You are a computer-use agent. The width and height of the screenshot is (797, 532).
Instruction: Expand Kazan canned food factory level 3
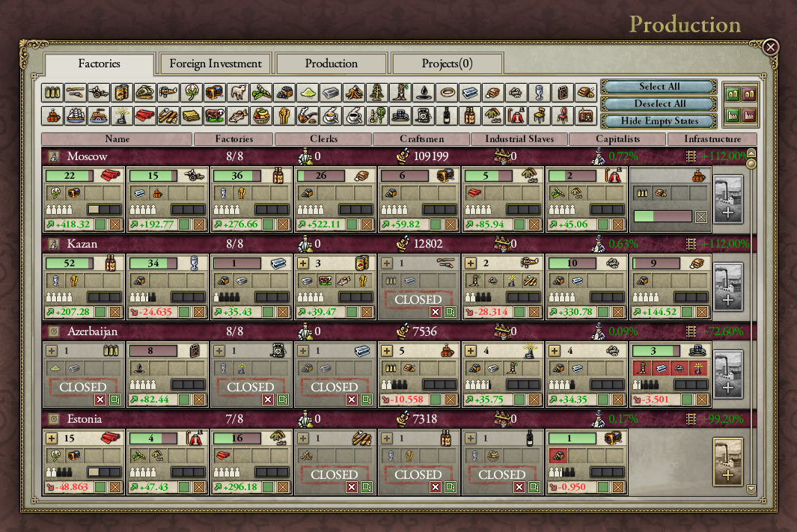303,263
